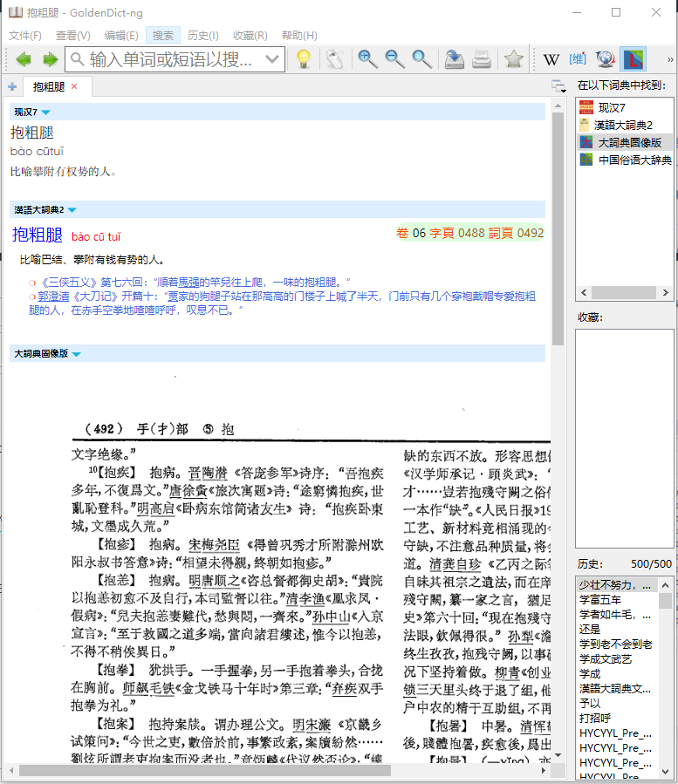
Task: Click the article scroll down arrow
Action: 558,755
